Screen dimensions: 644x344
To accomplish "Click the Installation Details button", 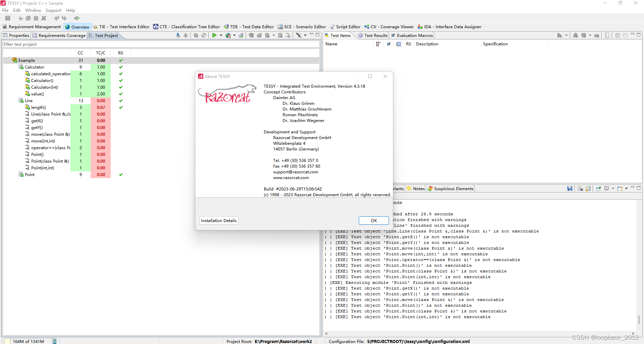I will (x=219, y=220).
